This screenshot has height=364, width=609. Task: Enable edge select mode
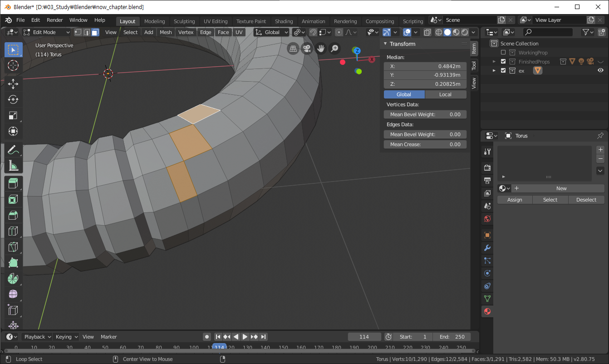pos(86,32)
